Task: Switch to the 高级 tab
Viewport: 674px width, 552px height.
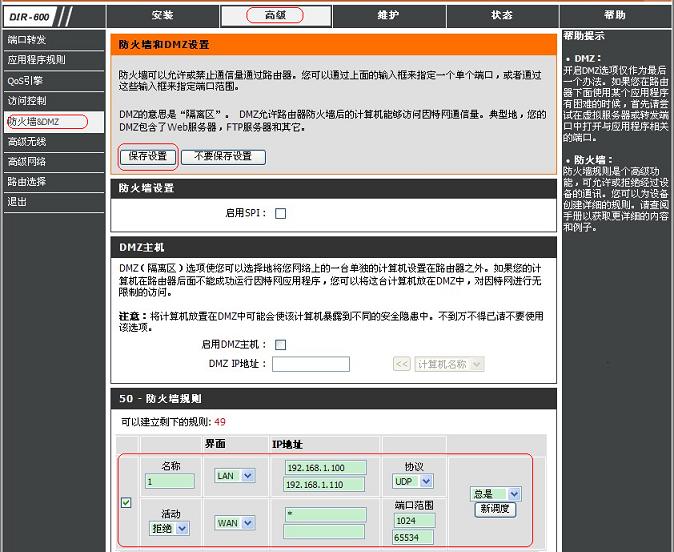Action: pyautogui.click(x=275, y=15)
